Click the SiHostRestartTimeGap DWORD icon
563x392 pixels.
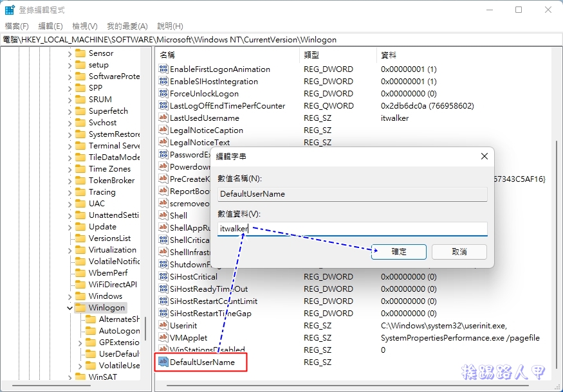click(163, 313)
